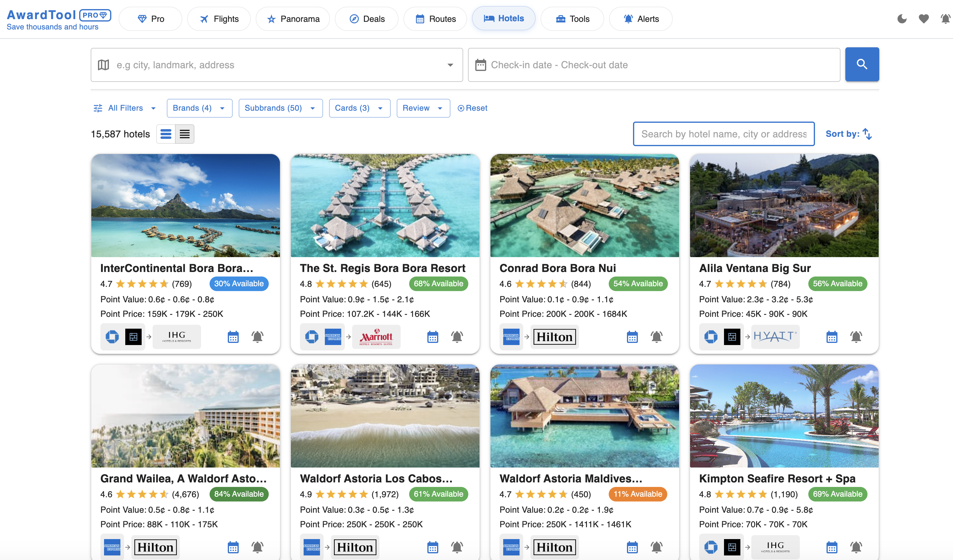Open Sort by options
The height and width of the screenshot is (560, 953).
point(848,134)
